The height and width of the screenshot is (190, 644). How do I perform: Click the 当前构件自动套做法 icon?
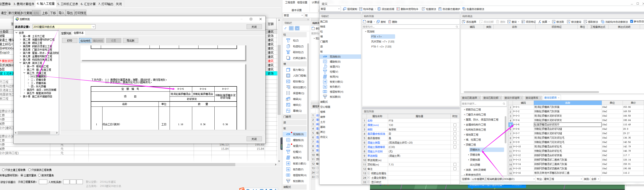pos(603,22)
